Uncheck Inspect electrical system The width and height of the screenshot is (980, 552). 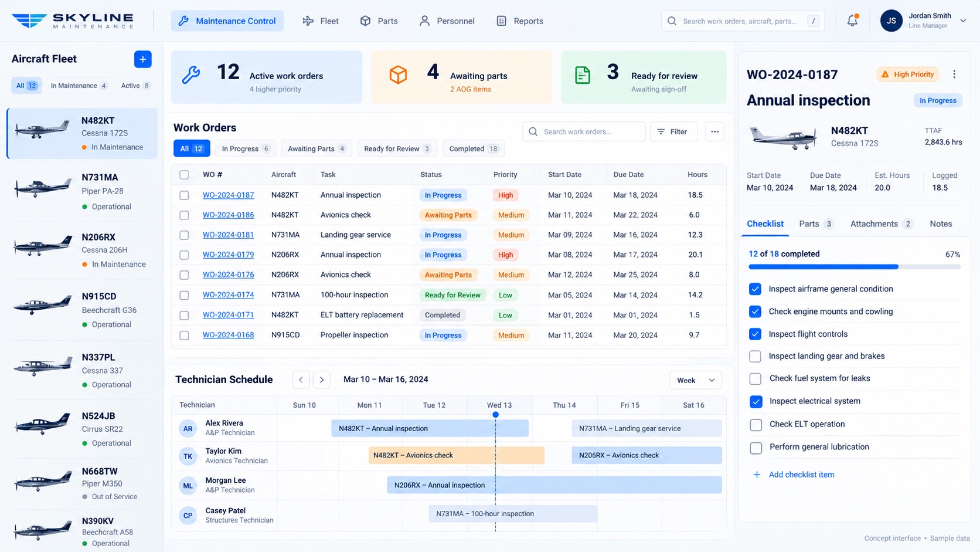(x=756, y=401)
